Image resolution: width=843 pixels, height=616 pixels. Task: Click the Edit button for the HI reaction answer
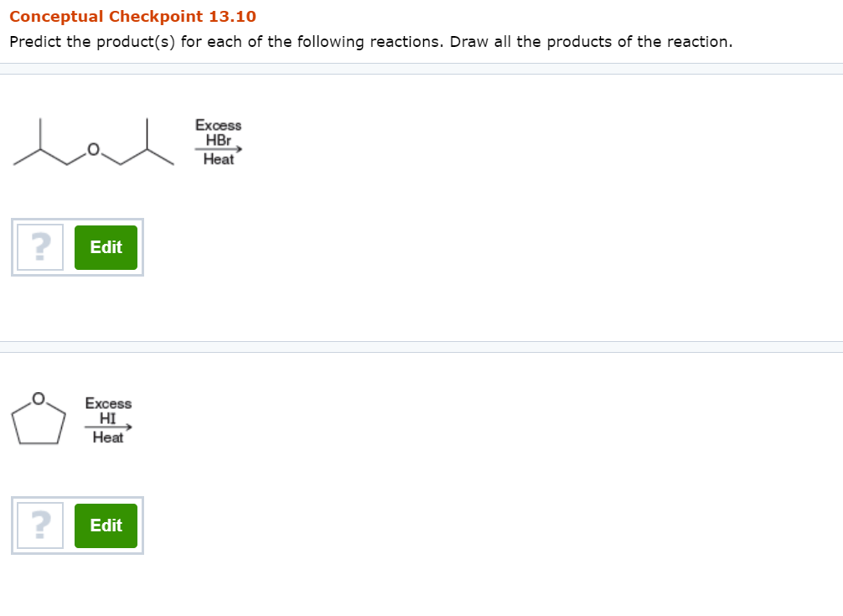[106, 525]
